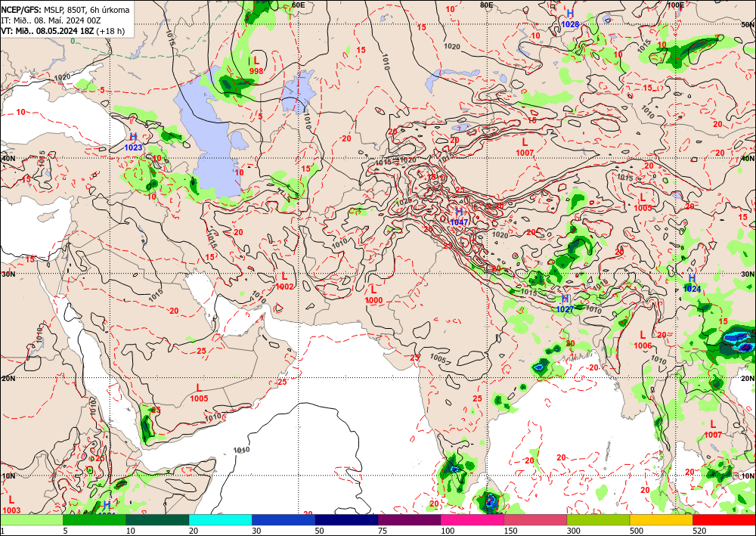Click the low "L 1002" over Iran
This screenshot has height=536, width=756.
click(x=284, y=281)
